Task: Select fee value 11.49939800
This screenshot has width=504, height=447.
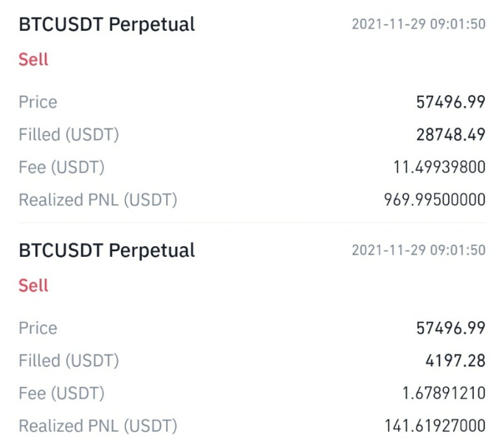Action: 439,167
